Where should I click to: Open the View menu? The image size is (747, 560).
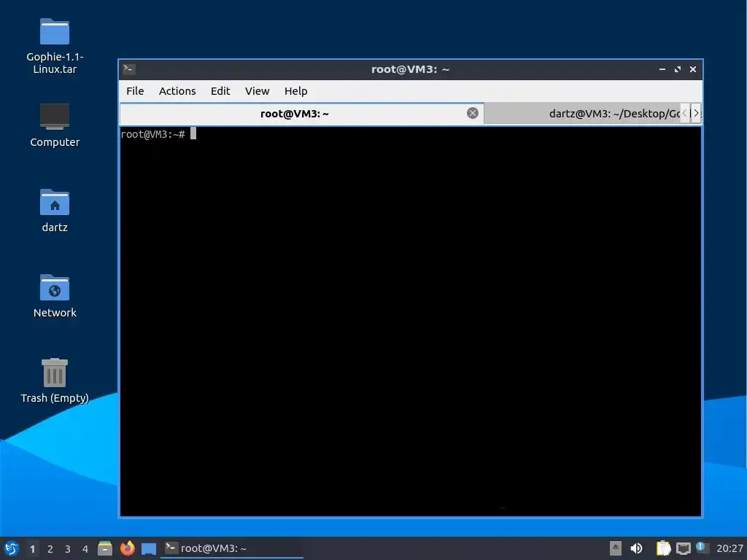(258, 91)
